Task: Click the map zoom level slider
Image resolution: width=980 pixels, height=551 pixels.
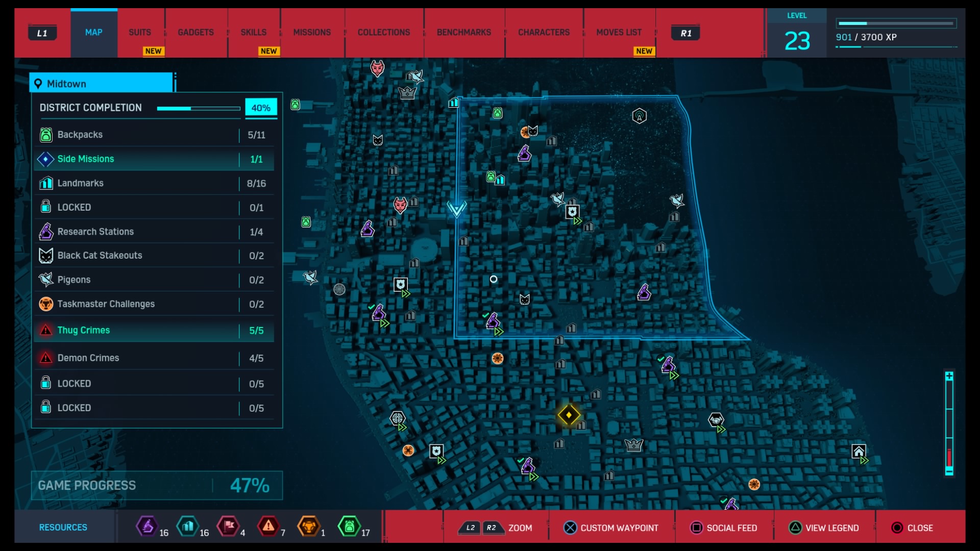Action: coord(949,423)
